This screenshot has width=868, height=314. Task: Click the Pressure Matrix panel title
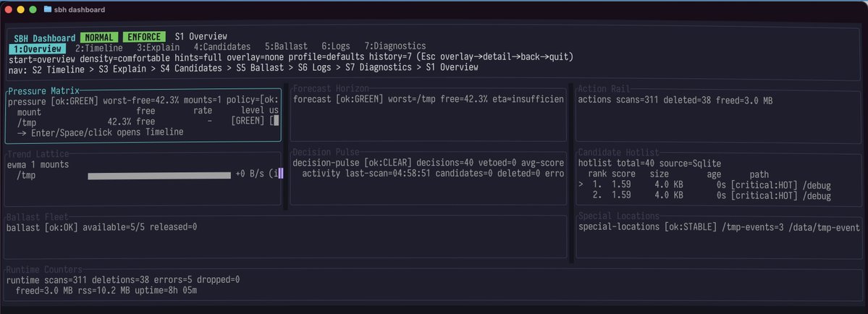tap(43, 90)
